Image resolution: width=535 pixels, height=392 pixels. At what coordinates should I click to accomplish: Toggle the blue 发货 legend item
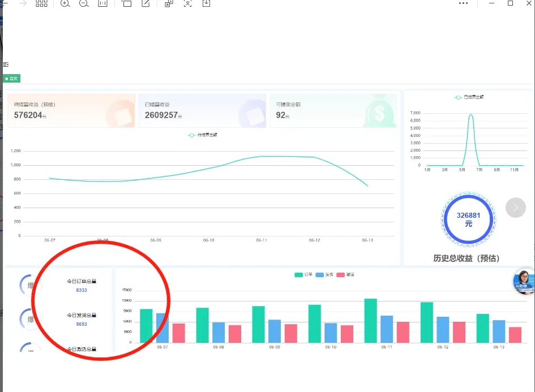[x=324, y=275]
